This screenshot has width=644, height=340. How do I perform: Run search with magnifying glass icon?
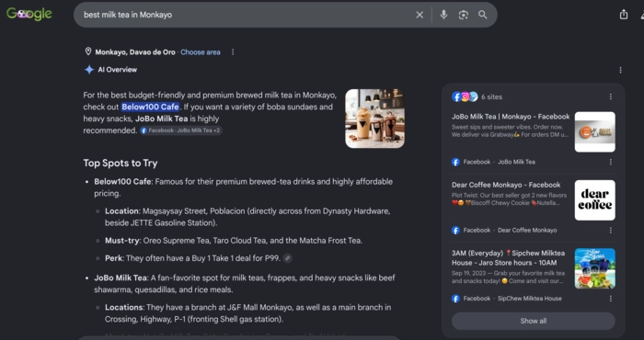(x=483, y=15)
